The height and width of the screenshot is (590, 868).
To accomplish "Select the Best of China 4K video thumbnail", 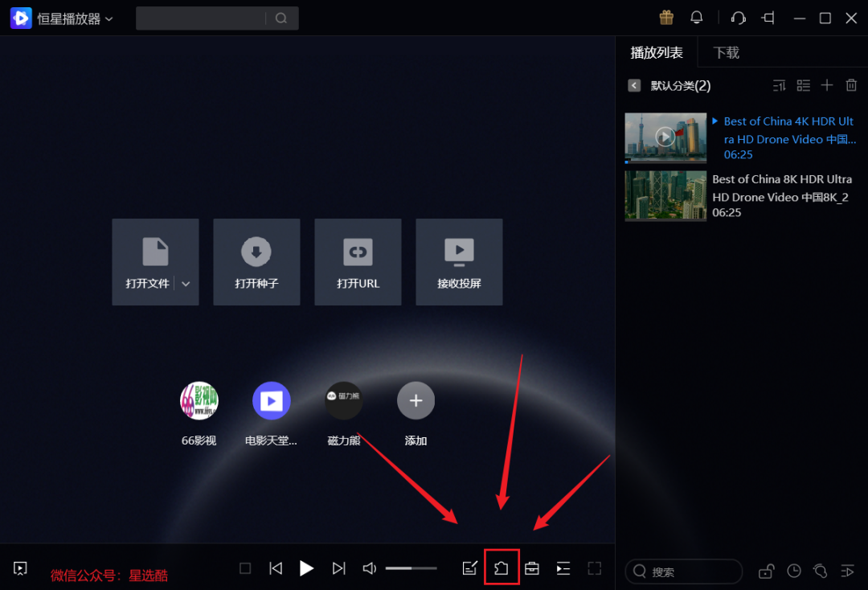I will (x=665, y=137).
